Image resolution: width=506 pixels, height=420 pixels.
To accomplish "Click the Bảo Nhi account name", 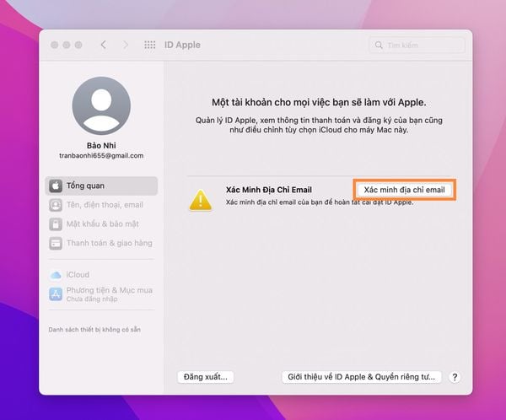I will click(101, 146).
